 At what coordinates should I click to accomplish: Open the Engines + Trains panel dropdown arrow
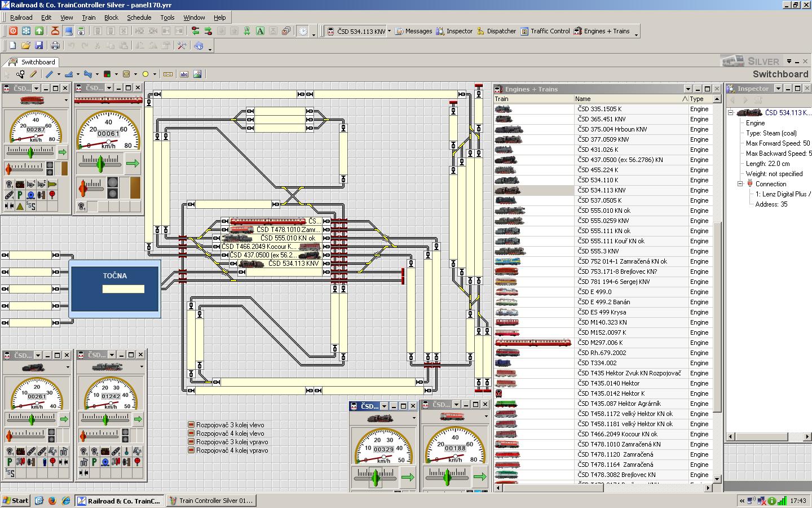687,89
